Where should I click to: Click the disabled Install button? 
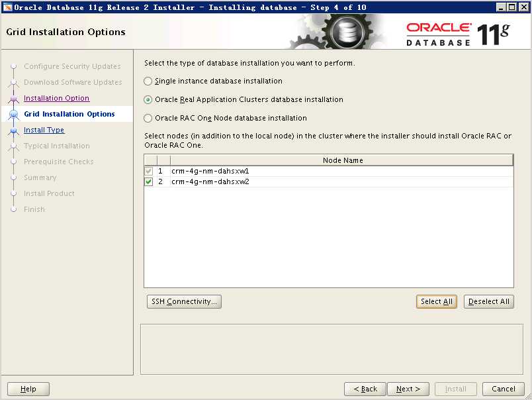point(456,389)
